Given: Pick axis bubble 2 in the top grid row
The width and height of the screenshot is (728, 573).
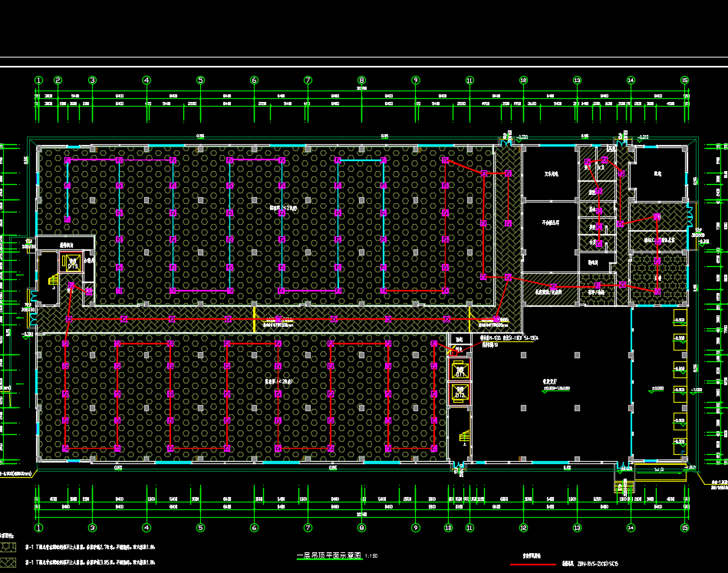Looking at the screenshot, I should [x=58, y=81].
